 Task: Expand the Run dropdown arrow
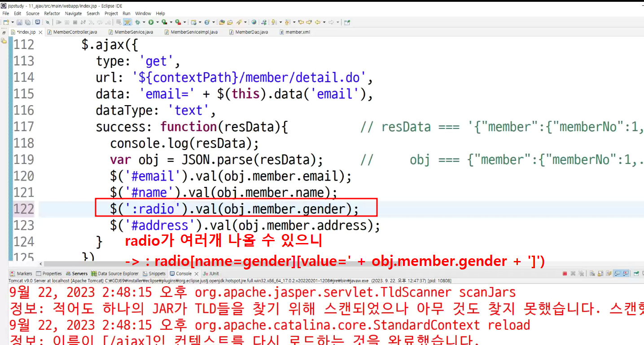click(158, 22)
